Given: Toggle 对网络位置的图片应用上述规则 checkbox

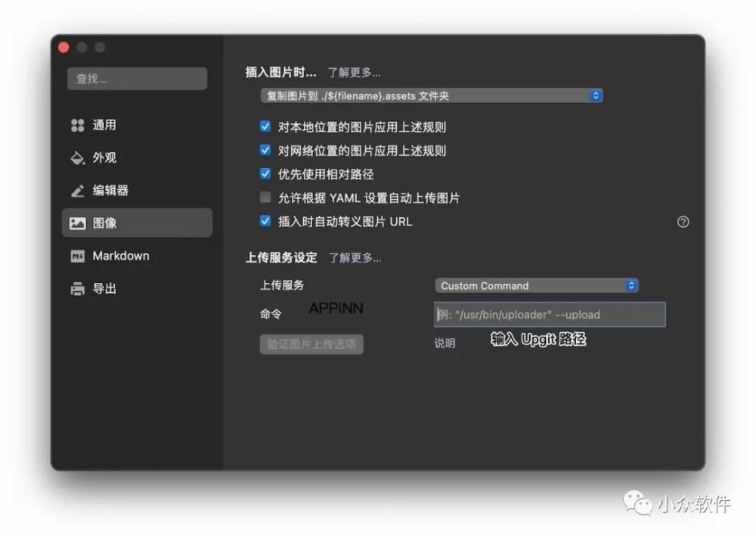Looking at the screenshot, I should click(x=265, y=150).
